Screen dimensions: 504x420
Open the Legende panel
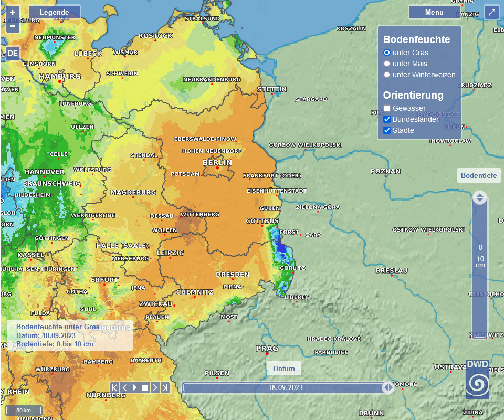click(55, 13)
